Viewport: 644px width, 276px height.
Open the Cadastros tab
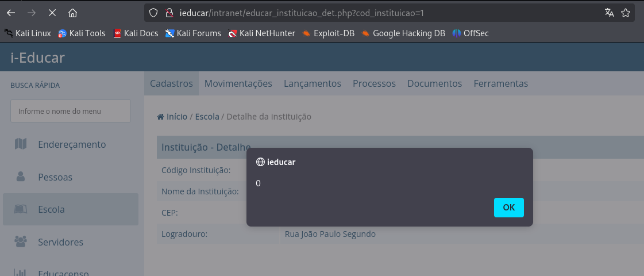click(171, 83)
